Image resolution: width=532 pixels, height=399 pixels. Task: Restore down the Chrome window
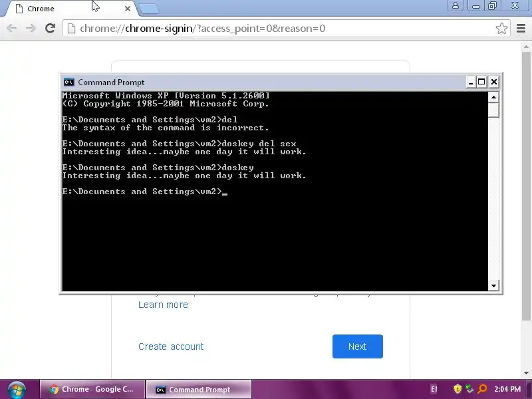point(492,5)
